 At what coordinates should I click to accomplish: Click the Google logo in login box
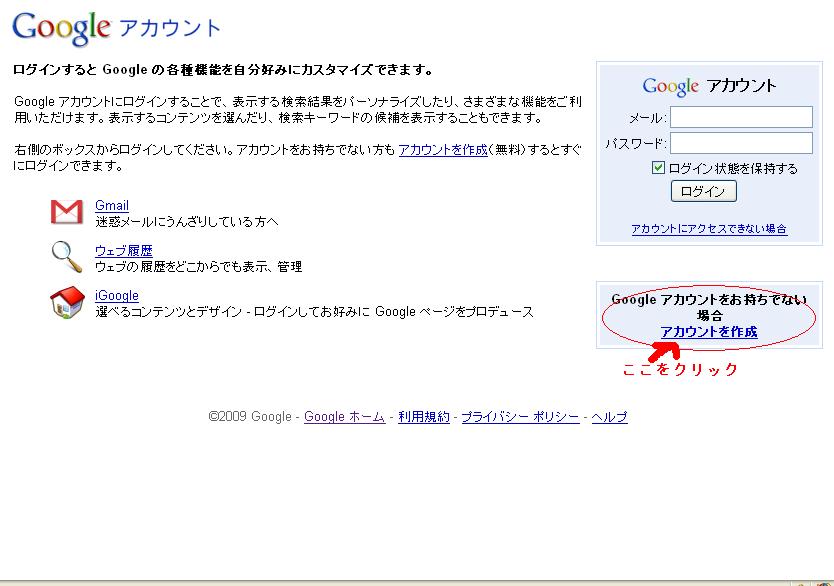click(x=671, y=86)
